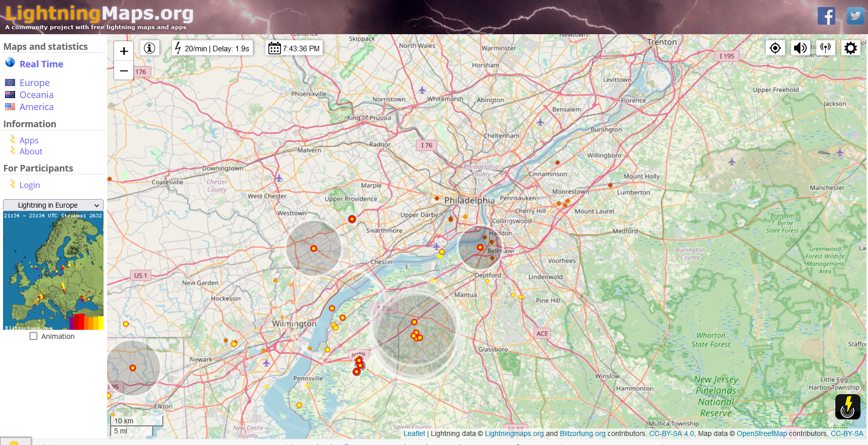Follow the Lightningmaps.org attribution link
The height and width of the screenshot is (445, 868).
514,433
